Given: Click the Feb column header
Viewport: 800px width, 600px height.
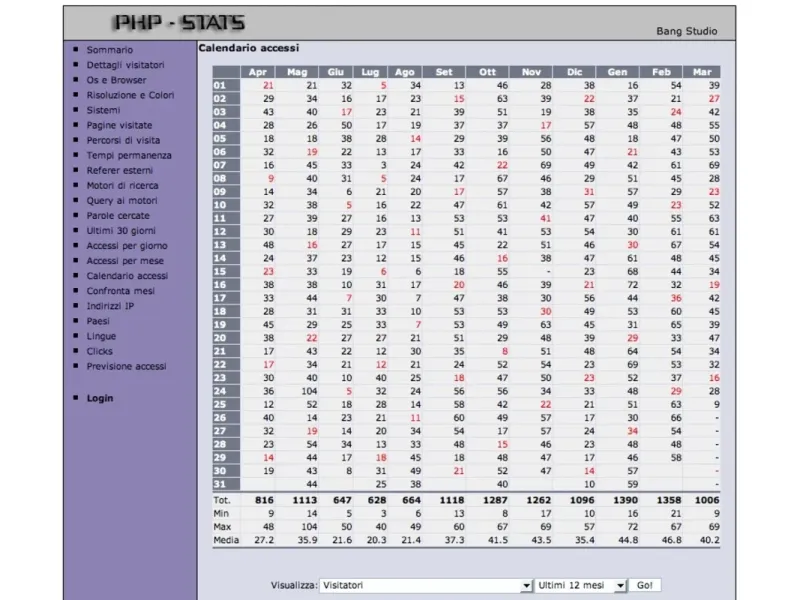Looking at the screenshot, I should pos(661,72).
